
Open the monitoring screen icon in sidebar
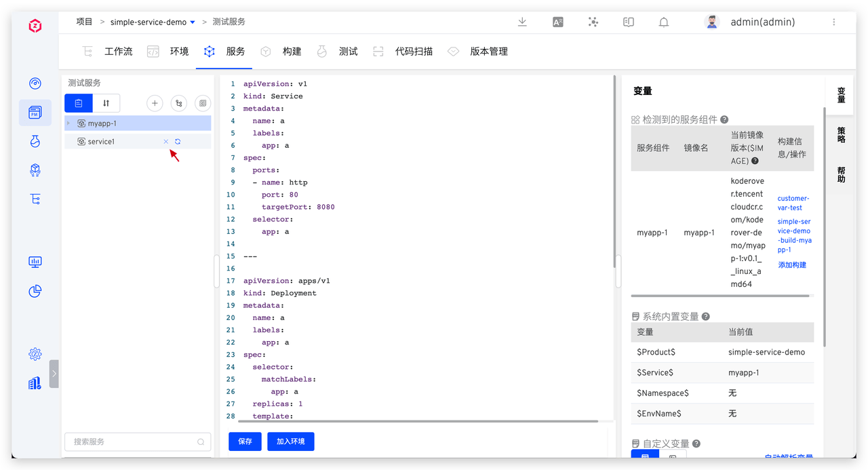click(35, 261)
